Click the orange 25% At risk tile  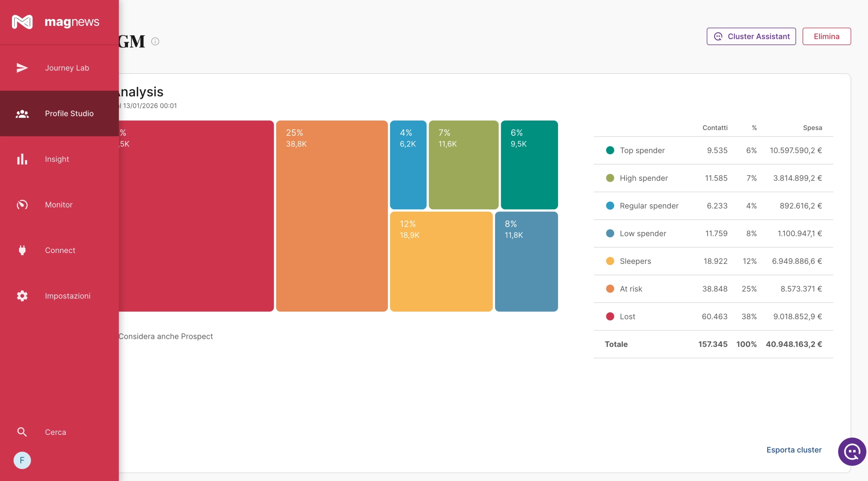332,216
